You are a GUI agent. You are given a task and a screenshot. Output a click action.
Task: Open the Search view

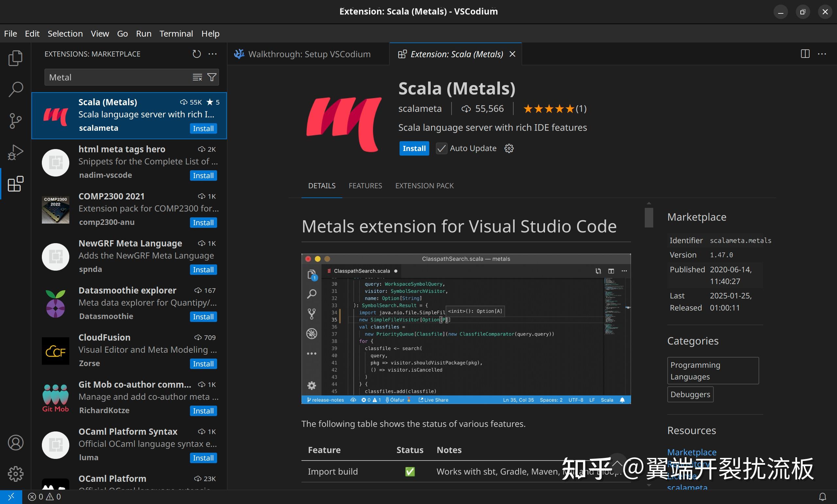click(x=15, y=89)
